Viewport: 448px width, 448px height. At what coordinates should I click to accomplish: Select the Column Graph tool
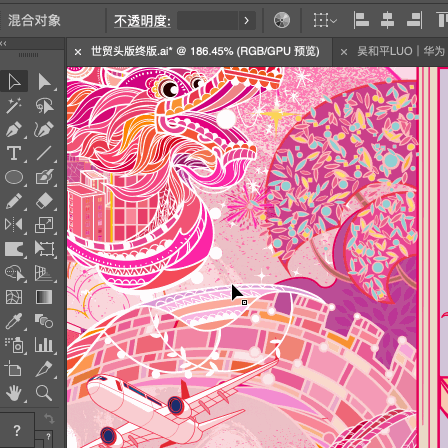click(x=45, y=345)
